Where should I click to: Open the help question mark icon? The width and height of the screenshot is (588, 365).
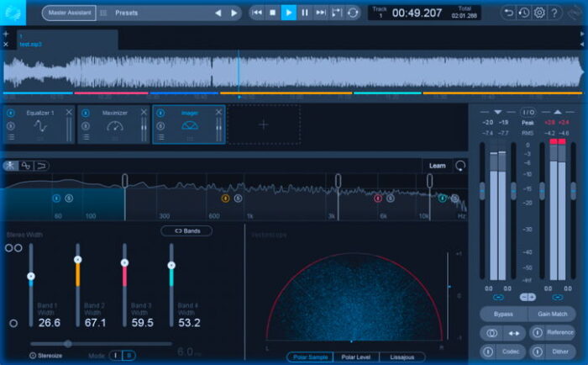tap(555, 13)
